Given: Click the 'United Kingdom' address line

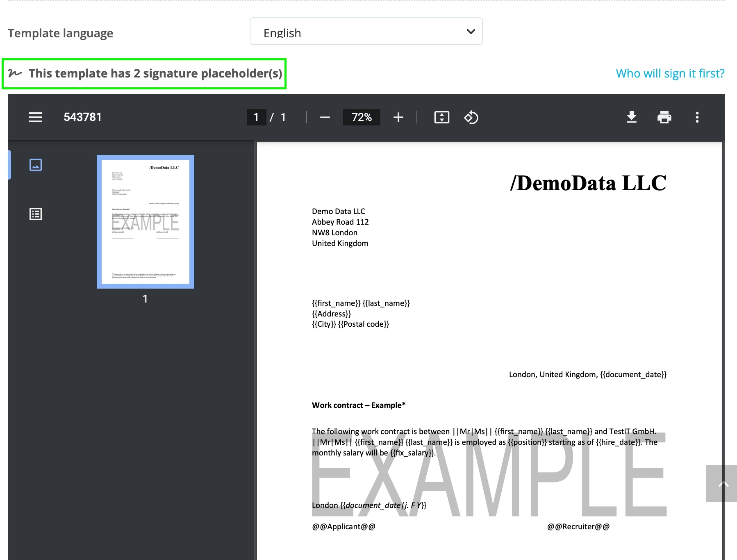Looking at the screenshot, I should coord(340,243).
